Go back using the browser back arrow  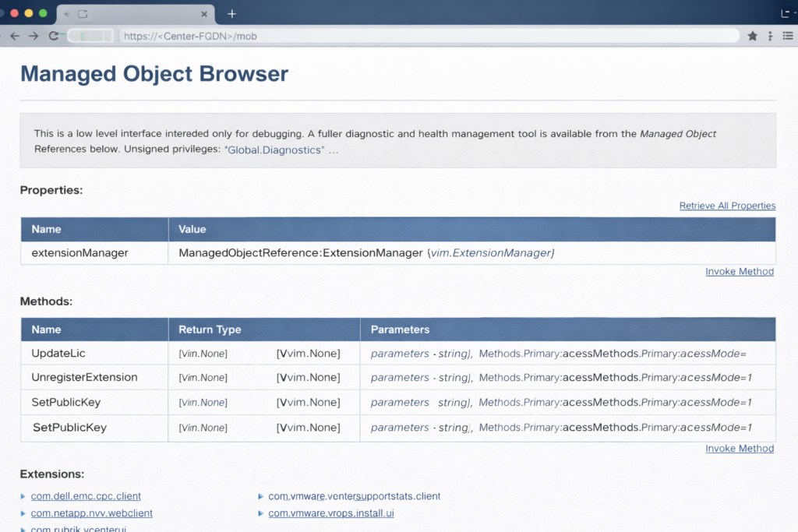pos(14,35)
